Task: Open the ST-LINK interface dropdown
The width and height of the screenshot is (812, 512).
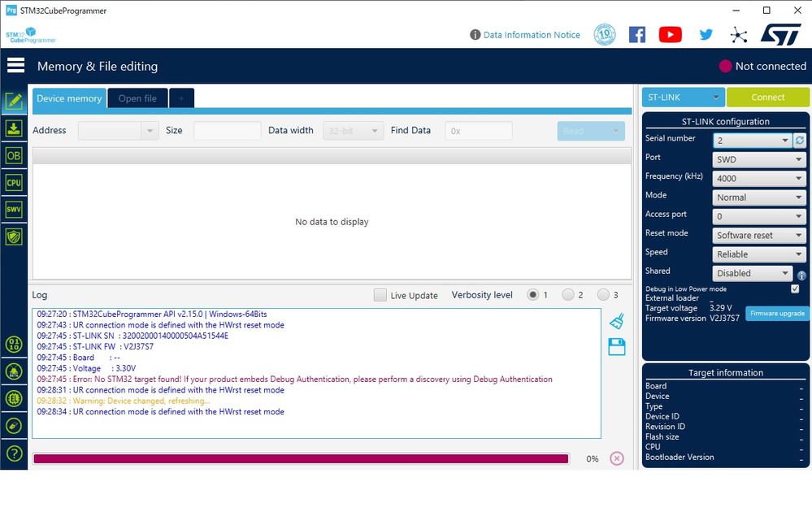Action: pyautogui.click(x=683, y=98)
